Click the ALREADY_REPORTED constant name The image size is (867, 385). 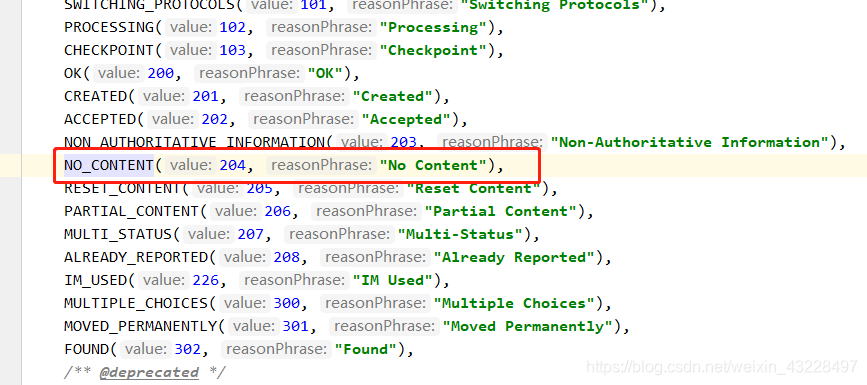(x=136, y=258)
